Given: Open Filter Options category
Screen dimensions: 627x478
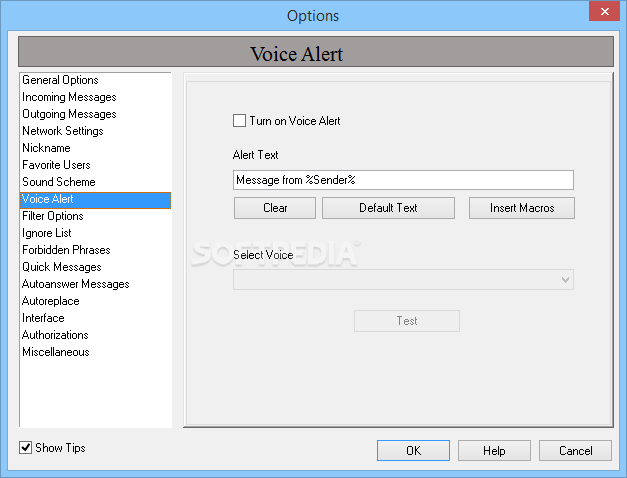Looking at the screenshot, I should [95, 216].
